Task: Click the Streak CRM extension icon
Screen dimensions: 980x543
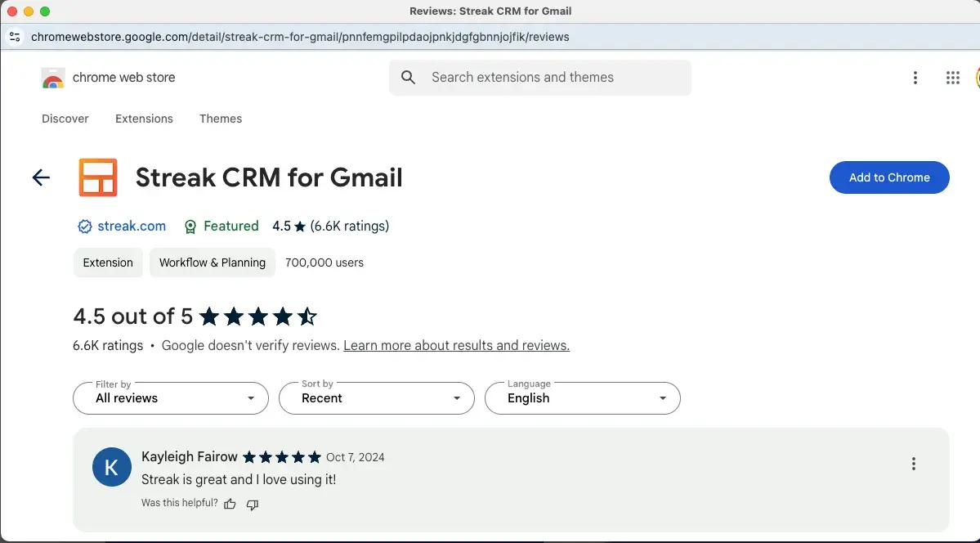Action: click(x=98, y=177)
